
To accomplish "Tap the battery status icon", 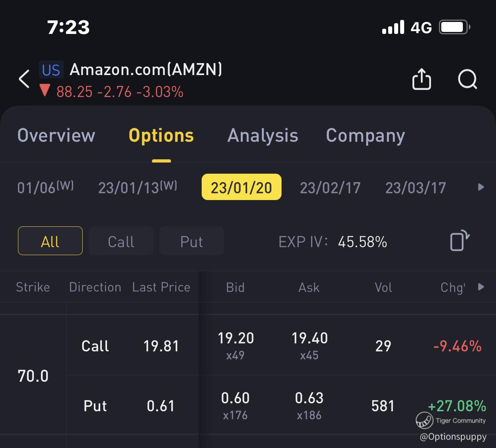I will (454, 27).
